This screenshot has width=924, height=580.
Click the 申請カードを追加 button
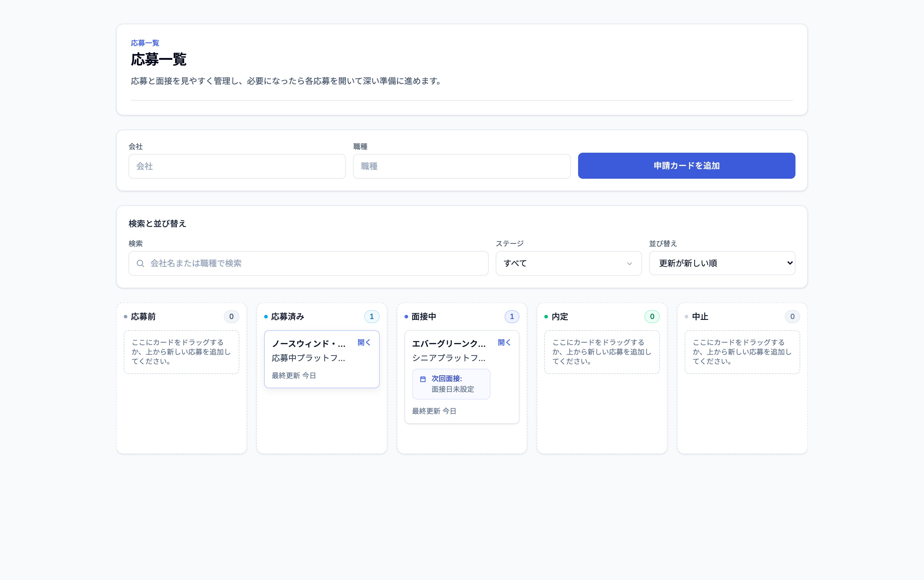[x=686, y=166]
